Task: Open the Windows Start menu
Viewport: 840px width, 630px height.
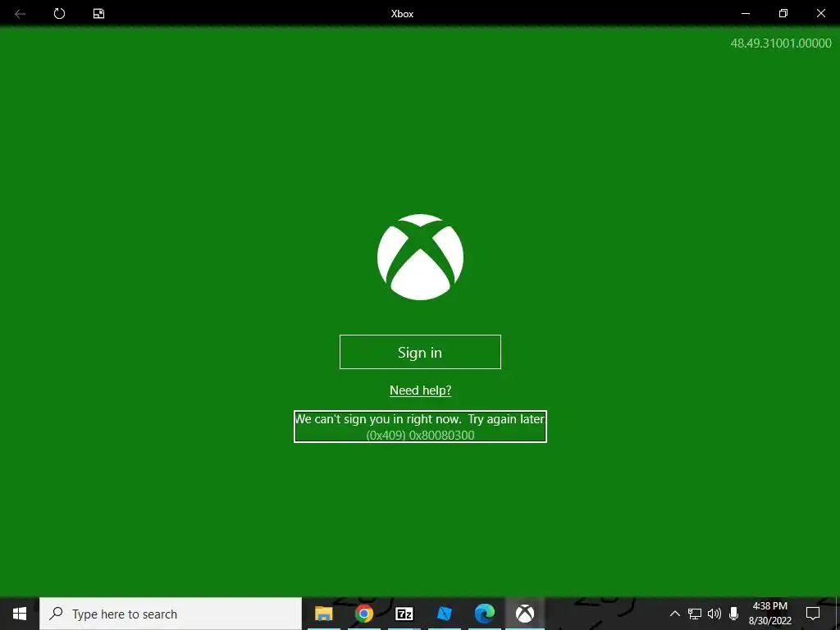Action: tap(20, 614)
